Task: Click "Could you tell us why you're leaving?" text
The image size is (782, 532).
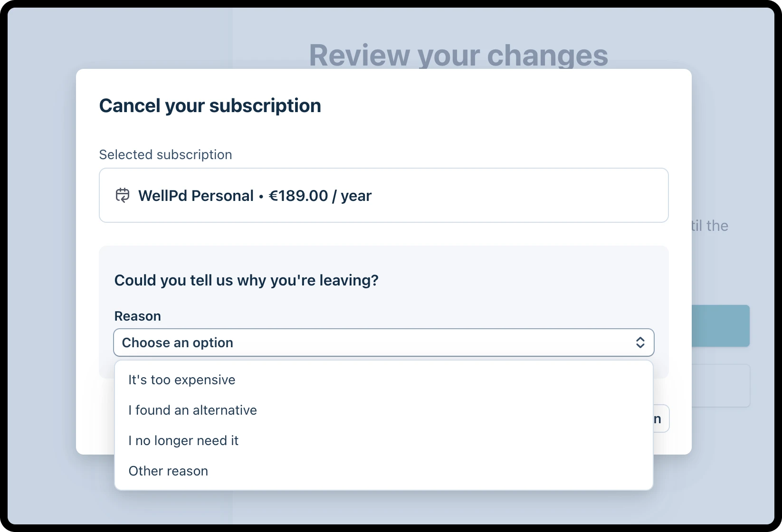Action: (x=246, y=280)
